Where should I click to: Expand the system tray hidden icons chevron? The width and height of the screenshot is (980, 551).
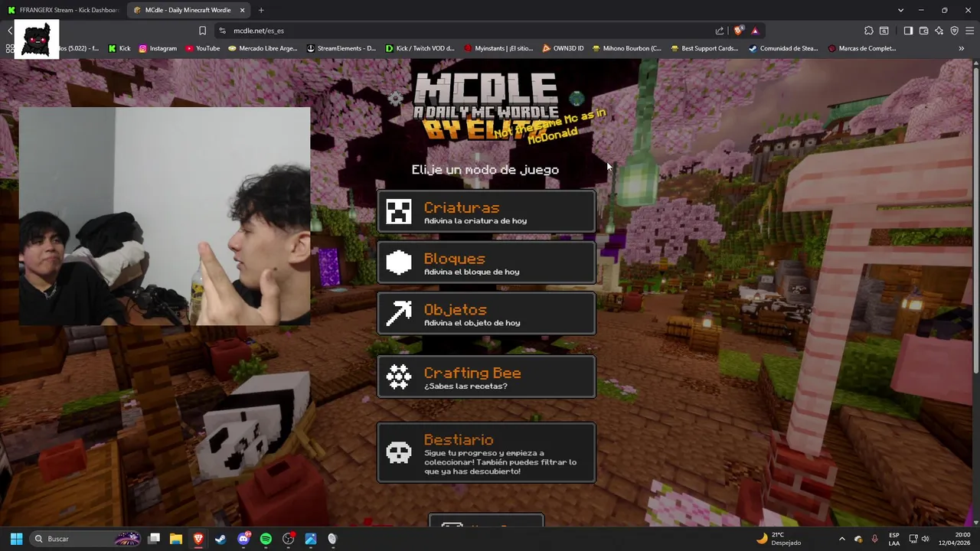click(842, 539)
